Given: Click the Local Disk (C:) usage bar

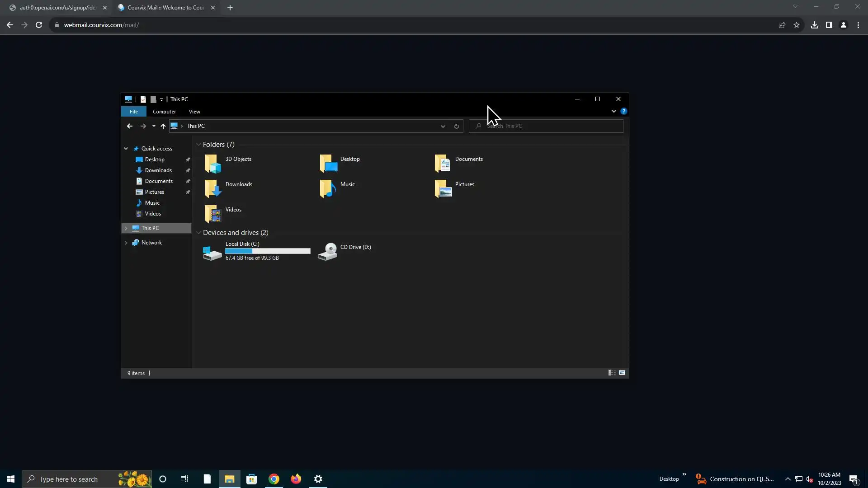Looking at the screenshot, I should click(x=268, y=251).
